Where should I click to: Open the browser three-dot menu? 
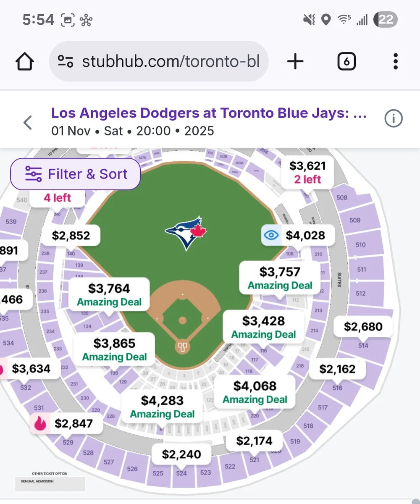point(395,62)
